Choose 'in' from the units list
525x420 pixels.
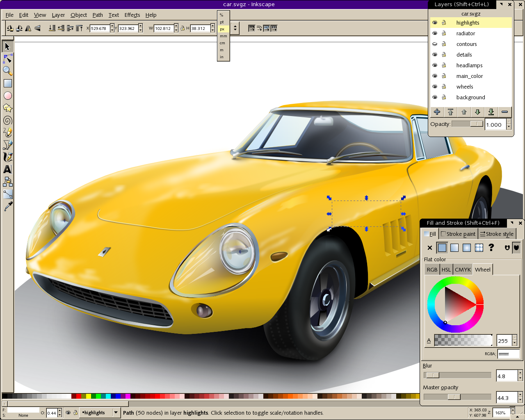click(x=222, y=57)
